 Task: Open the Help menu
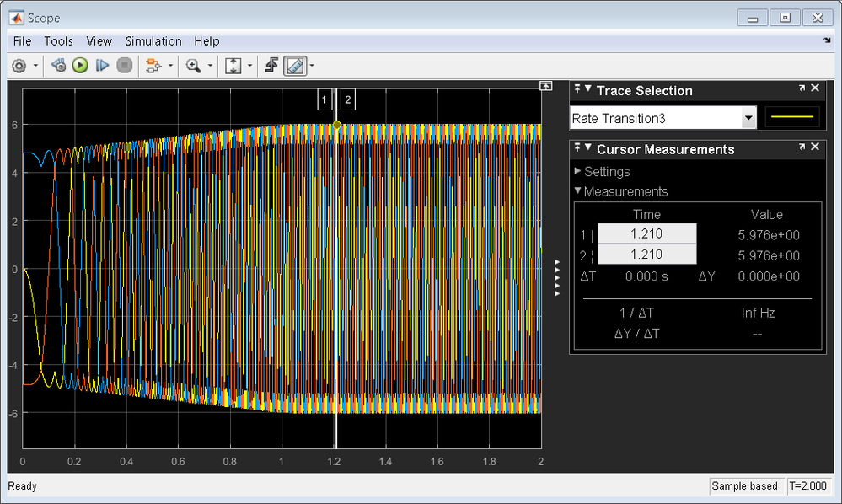206,41
